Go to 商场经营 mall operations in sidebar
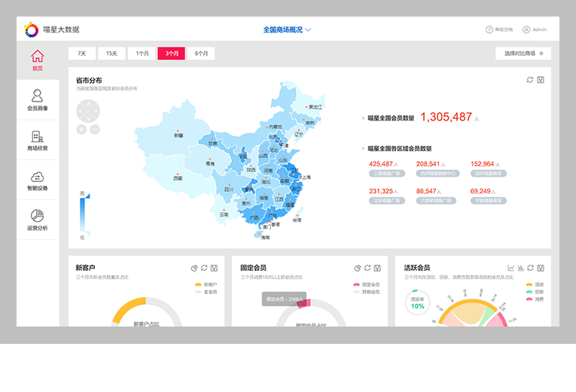The width and height of the screenshot is (576, 392). [x=37, y=140]
